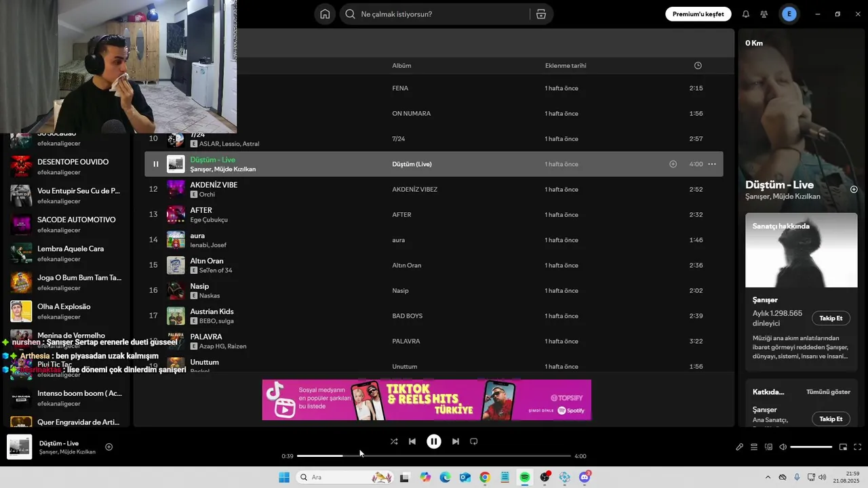Follow Şanışer with Takip Et in artist card
The height and width of the screenshot is (488, 868).
pos(831,318)
